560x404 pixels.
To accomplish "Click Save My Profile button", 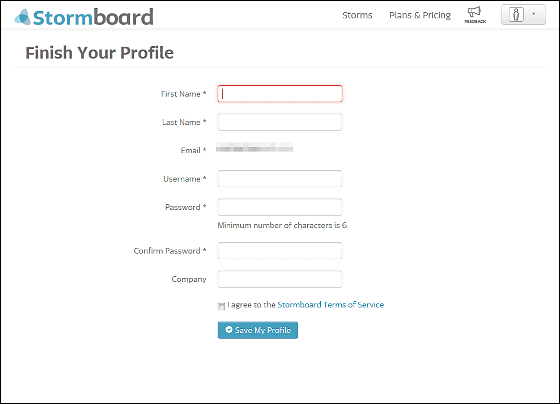I will [258, 330].
